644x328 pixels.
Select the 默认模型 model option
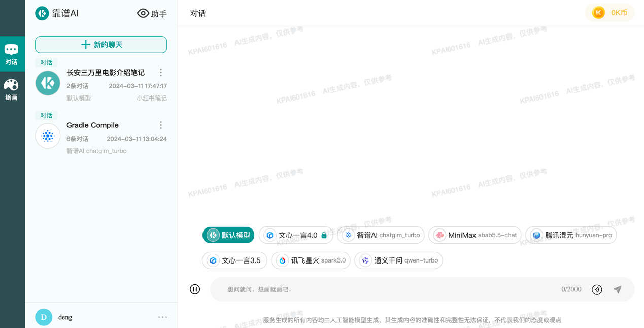pos(228,235)
